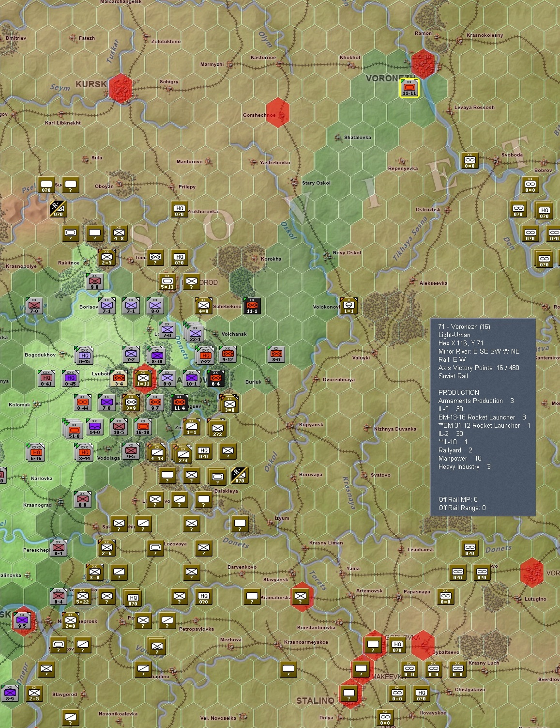Click the Kupyansk town label
Viewport: 560px width, 728px height.
tap(311, 424)
